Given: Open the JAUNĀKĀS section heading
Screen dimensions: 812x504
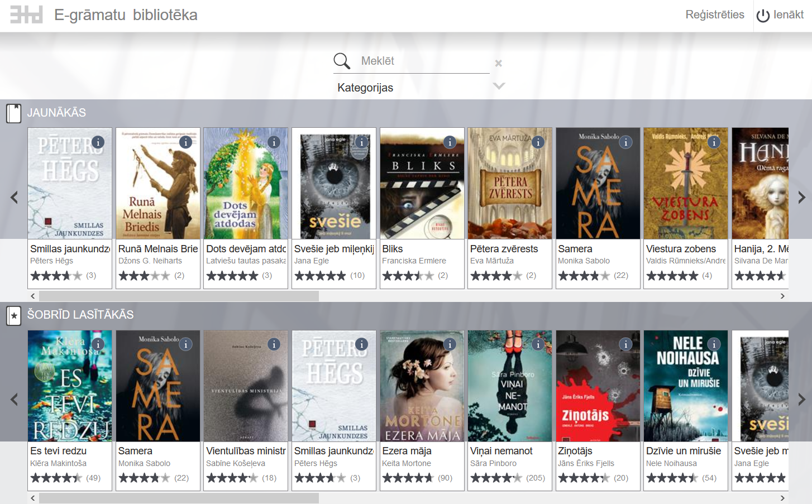Looking at the screenshot, I should [56, 113].
